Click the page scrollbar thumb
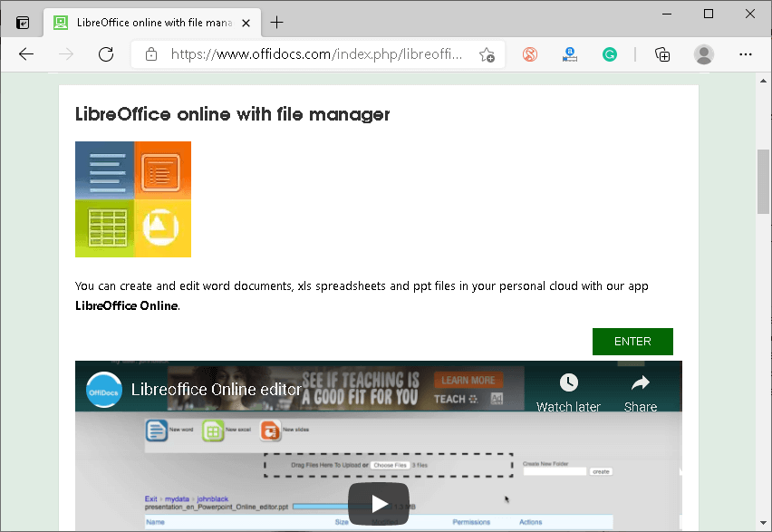The image size is (772, 532). point(763,181)
